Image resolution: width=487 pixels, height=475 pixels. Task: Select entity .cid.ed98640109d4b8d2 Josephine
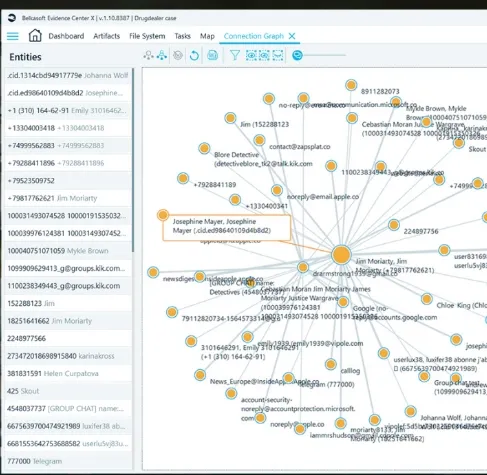coord(68,93)
